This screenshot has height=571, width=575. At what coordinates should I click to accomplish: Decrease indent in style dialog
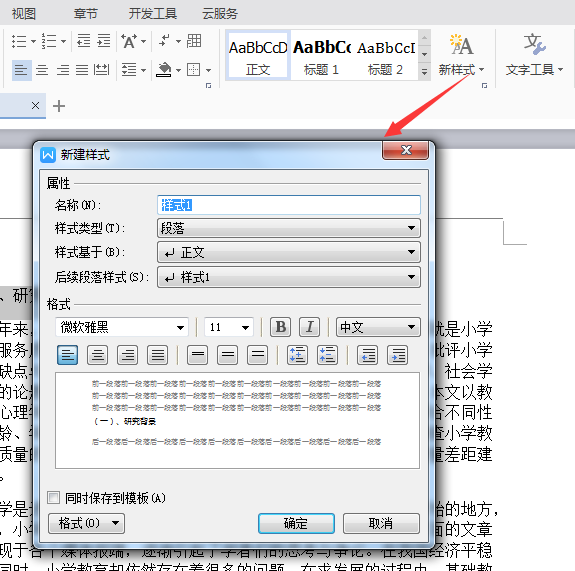367,355
